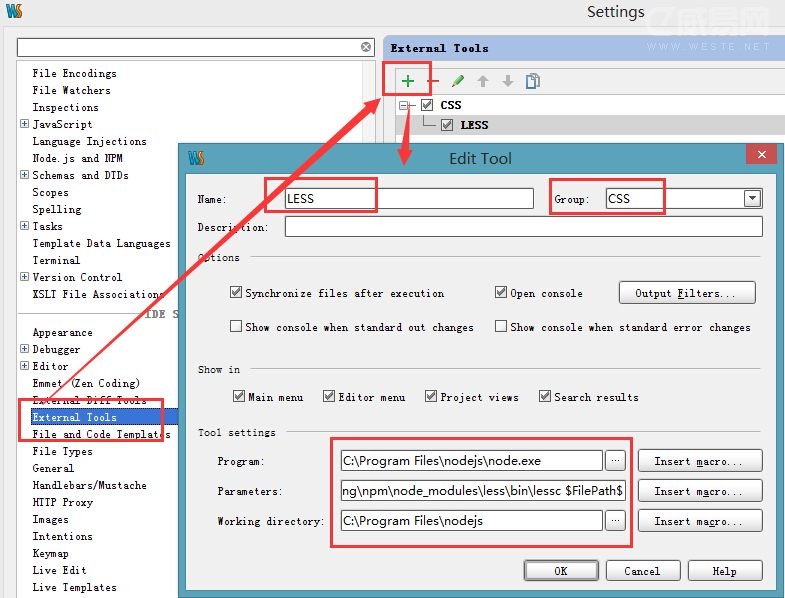Focus the Parameters input field
785x598 pixels.
pos(483,490)
